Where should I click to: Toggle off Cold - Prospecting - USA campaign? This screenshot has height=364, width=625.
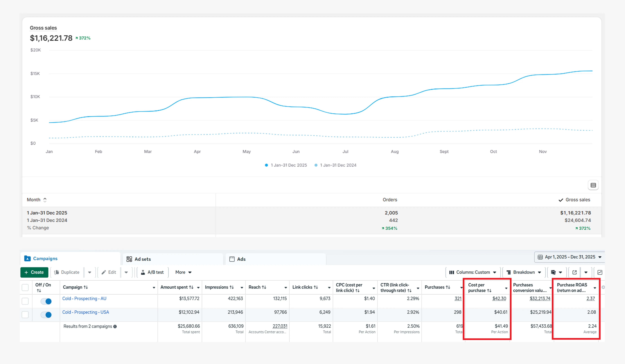[x=46, y=315]
